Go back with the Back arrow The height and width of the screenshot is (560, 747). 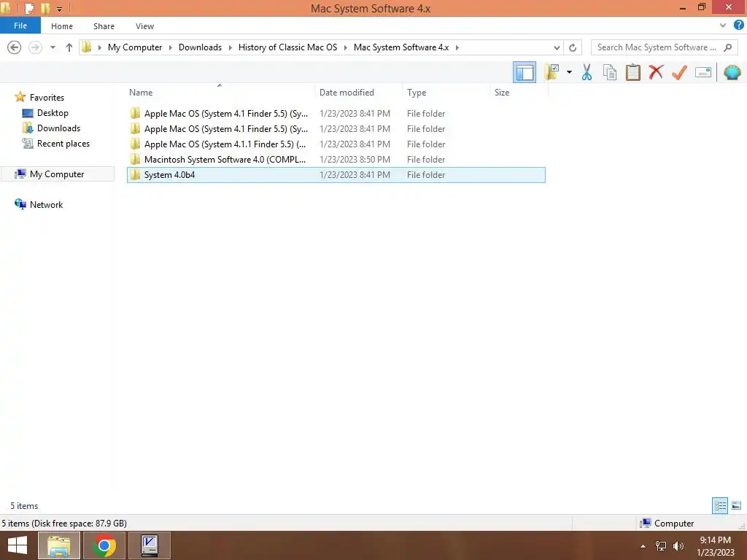(x=15, y=47)
